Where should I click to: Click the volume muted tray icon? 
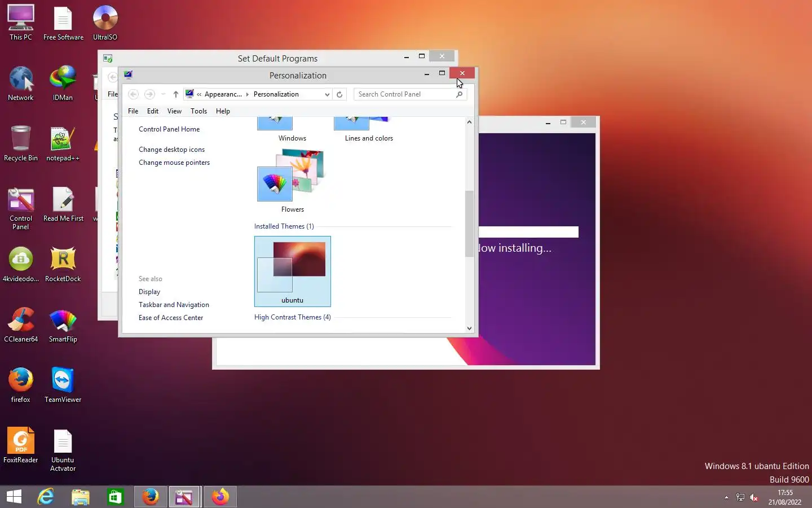point(754,497)
